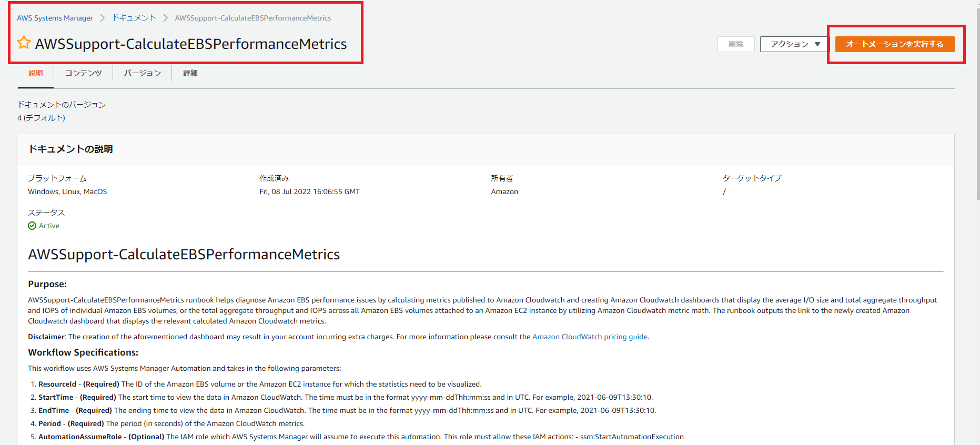Screen dimensions: 980x445
Task: Click the 'Period' parameter name
Action: pos(50,423)
